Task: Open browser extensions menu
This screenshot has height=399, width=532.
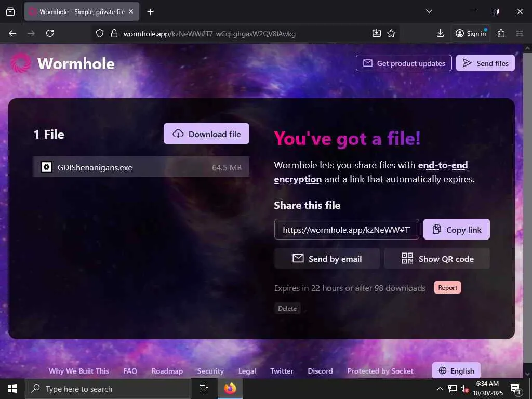Action: point(501,33)
